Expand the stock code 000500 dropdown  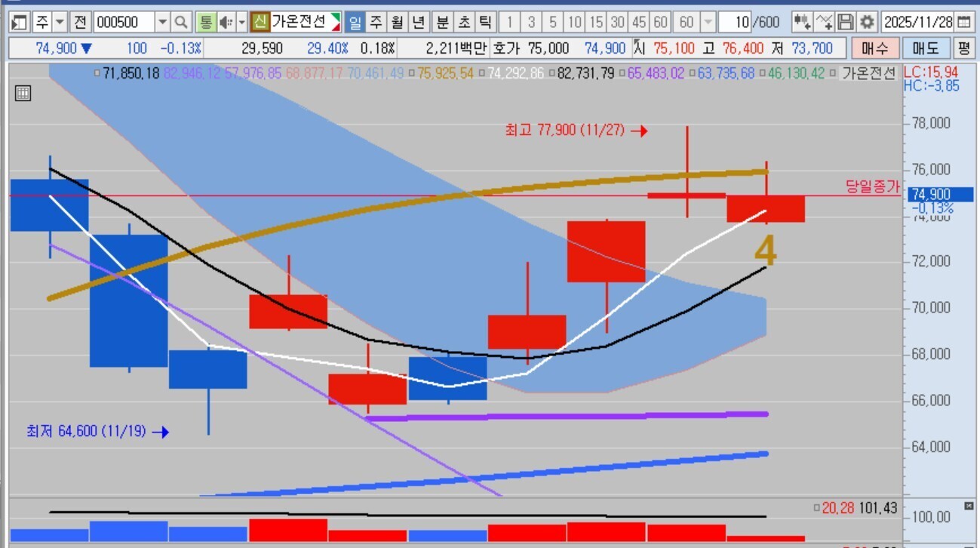click(162, 22)
